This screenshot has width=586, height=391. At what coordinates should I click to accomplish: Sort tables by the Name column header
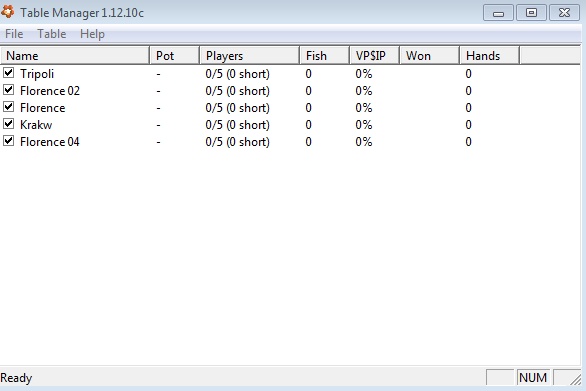click(x=75, y=56)
